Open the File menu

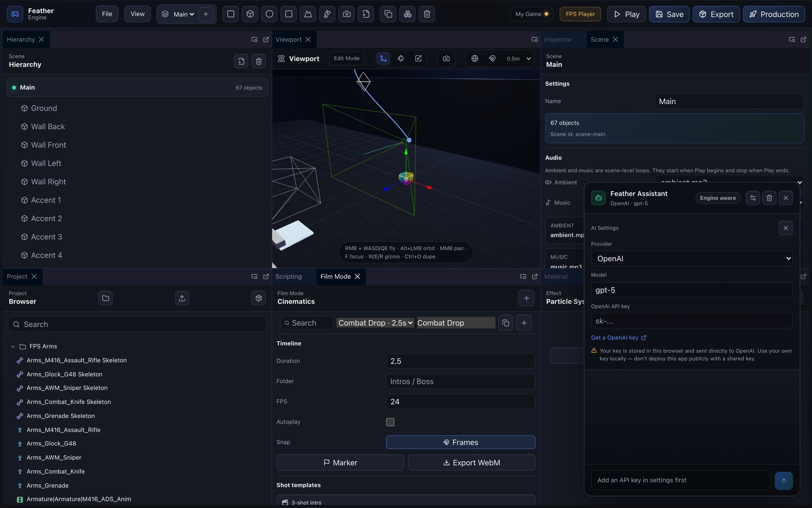[107, 14]
